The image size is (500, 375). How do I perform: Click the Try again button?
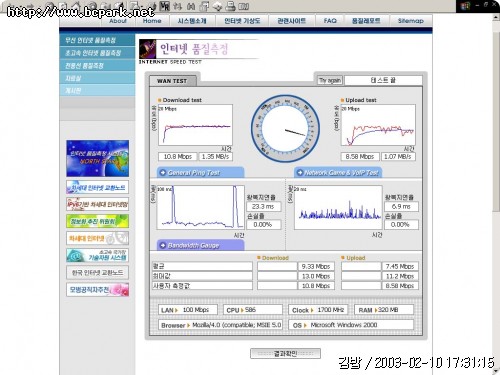[x=330, y=80]
